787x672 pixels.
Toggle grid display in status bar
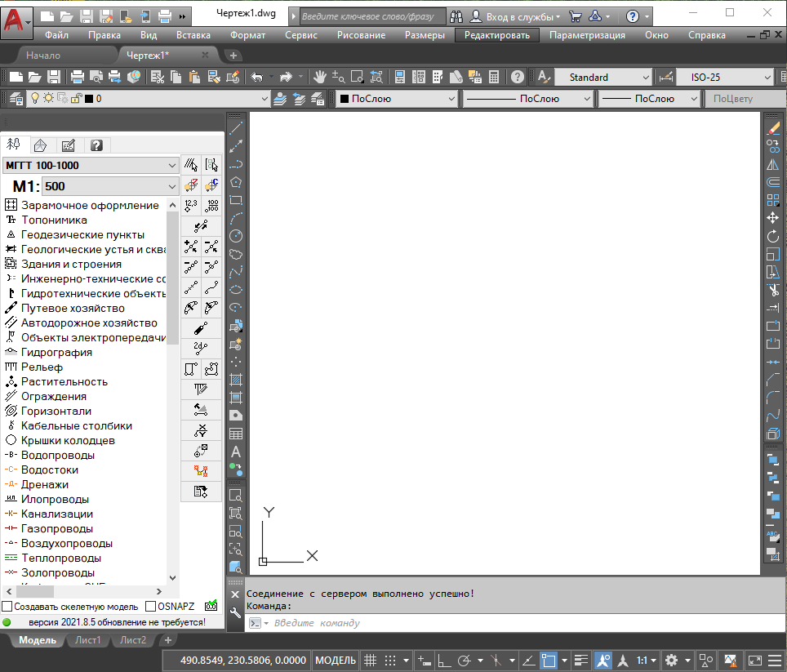369,660
